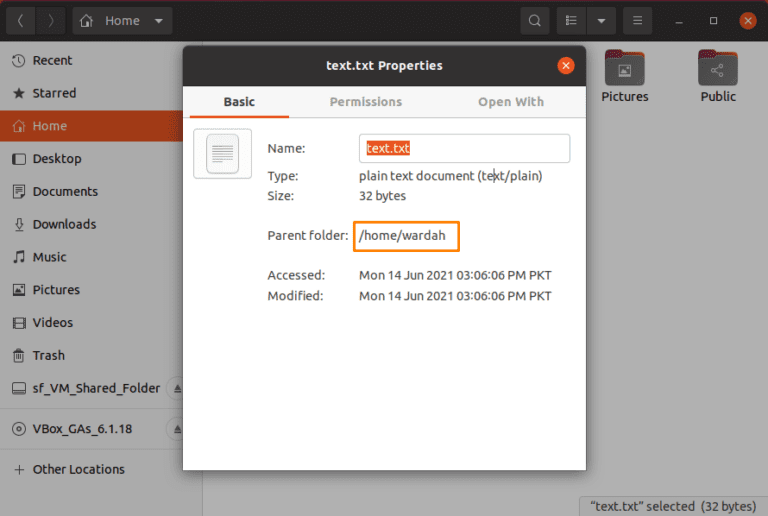Switch to list view using the toolbar icon
The width and height of the screenshot is (768, 516).
571,21
